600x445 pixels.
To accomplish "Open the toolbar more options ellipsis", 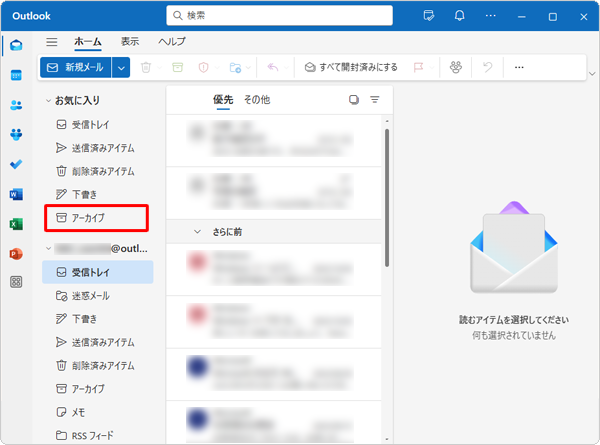I will pos(519,67).
